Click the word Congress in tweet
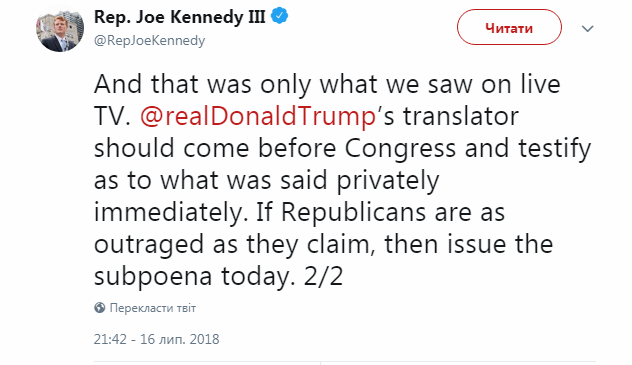632x365 pixels. pos(400,149)
